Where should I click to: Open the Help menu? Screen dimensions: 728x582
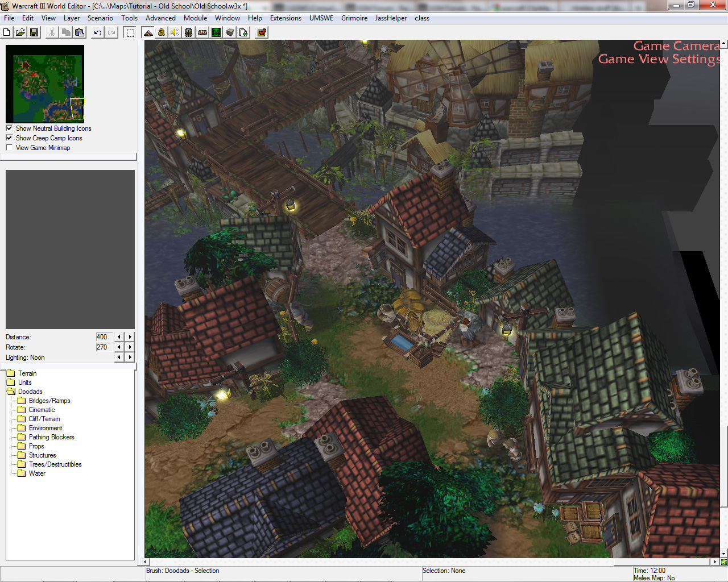tap(255, 18)
